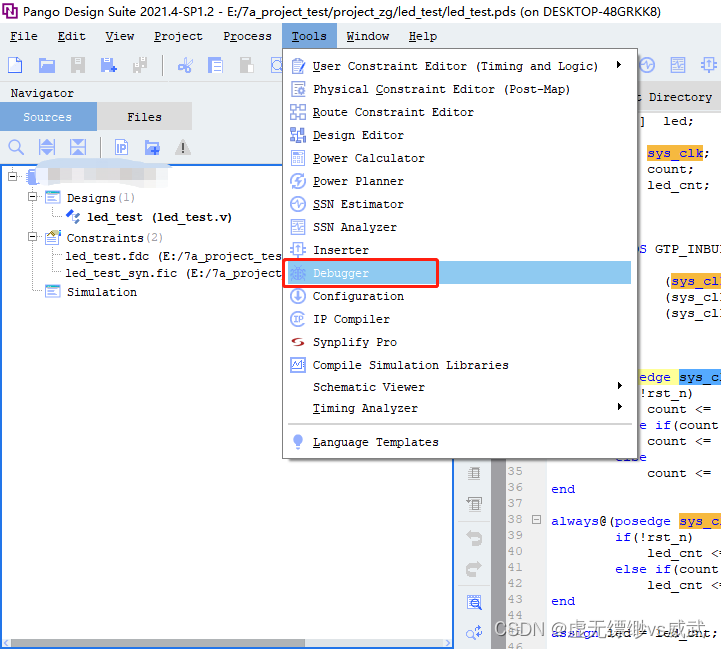The width and height of the screenshot is (721, 649).
Task: Click the Save toolbar icon
Action: click(x=78, y=65)
